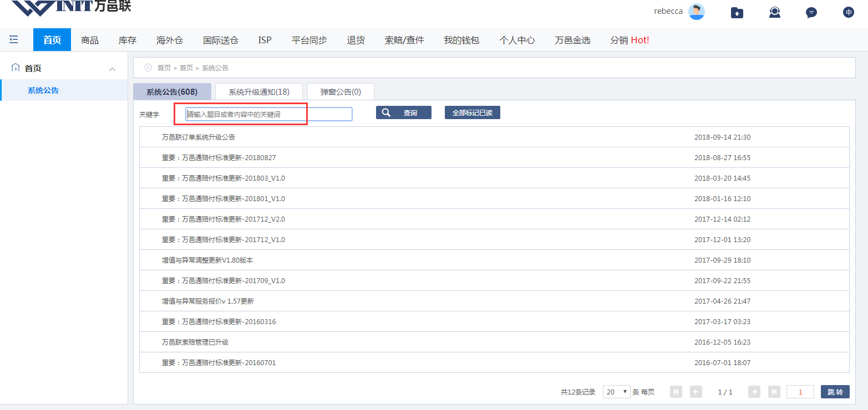Click the location pin breadcrumb icon
This screenshot has width=868, height=410.
148,68
